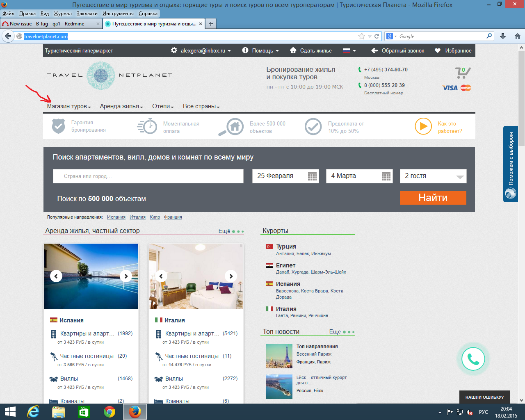The image size is (525, 420).
Task: Open the Закладки menu in Firefox
Action: (x=87, y=14)
